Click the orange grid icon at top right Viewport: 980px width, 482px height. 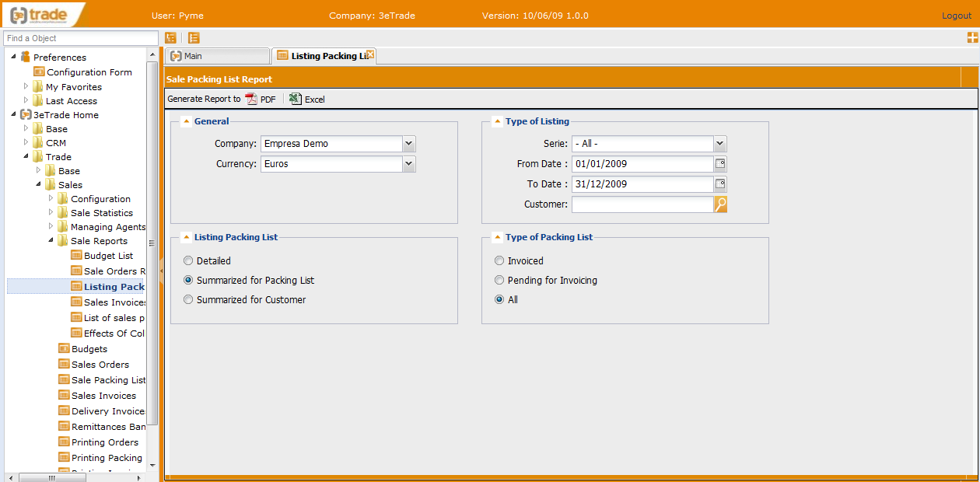(x=972, y=37)
